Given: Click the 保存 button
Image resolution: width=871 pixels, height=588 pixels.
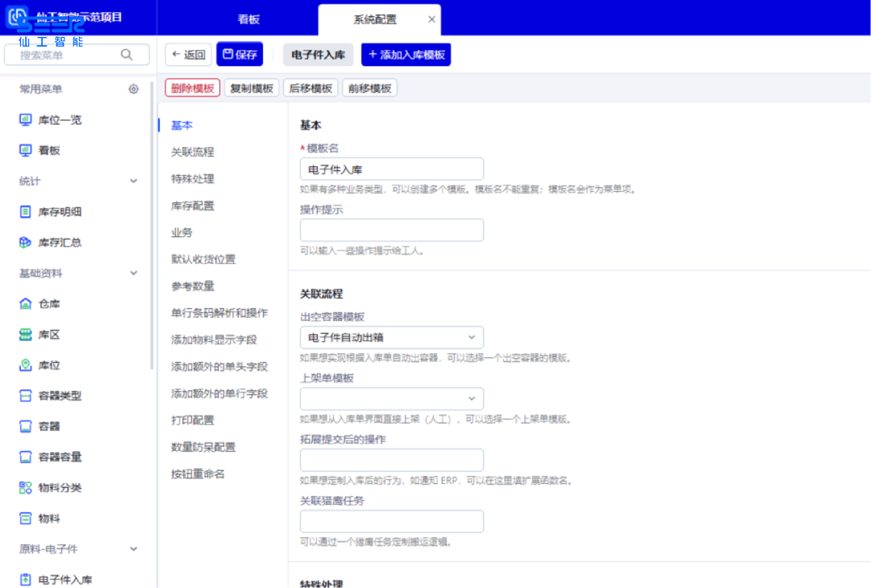Looking at the screenshot, I should (240, 55).
